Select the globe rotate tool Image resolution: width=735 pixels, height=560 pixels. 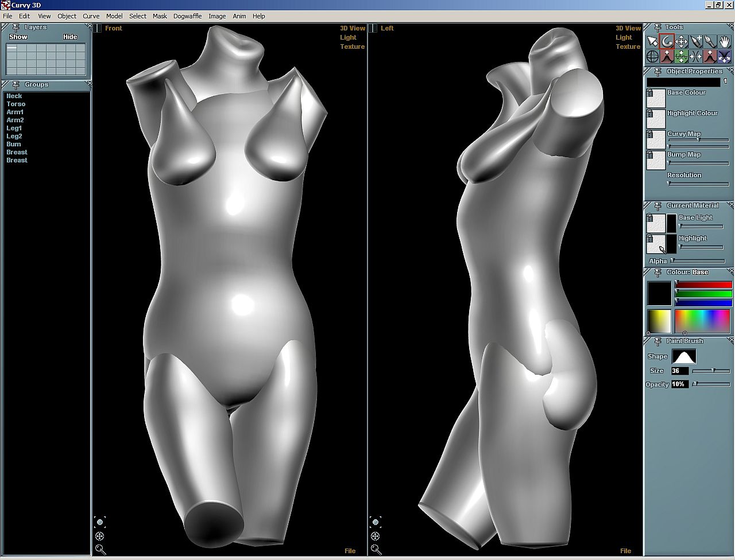pos(652,56)
